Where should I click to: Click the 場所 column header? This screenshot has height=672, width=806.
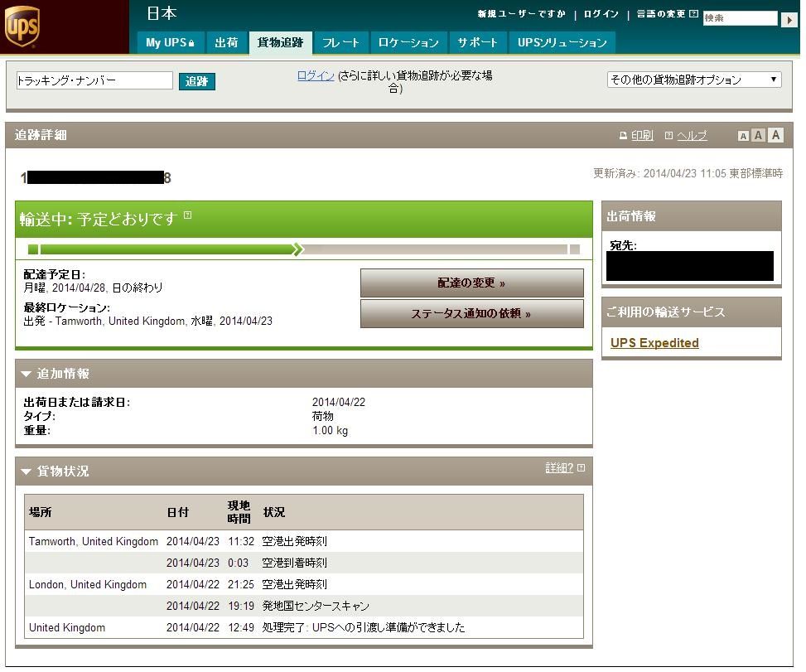click(40, 512)
